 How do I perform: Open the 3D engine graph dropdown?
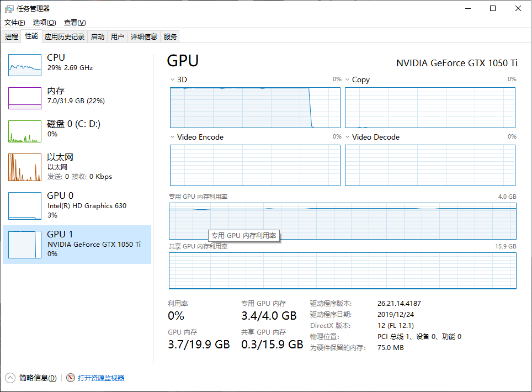[x=172, y=80]
